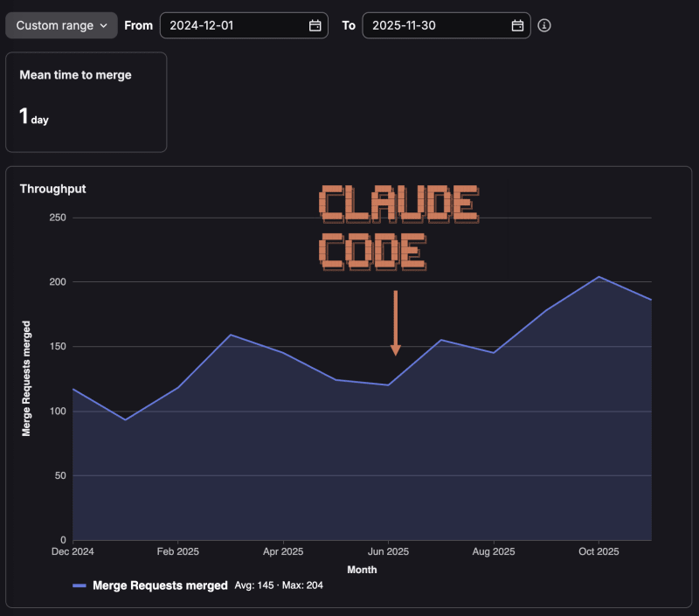This screenshot has width=699, height=616.
Task: Click the '100' y-axis label
Action: (x=58, y=411)
